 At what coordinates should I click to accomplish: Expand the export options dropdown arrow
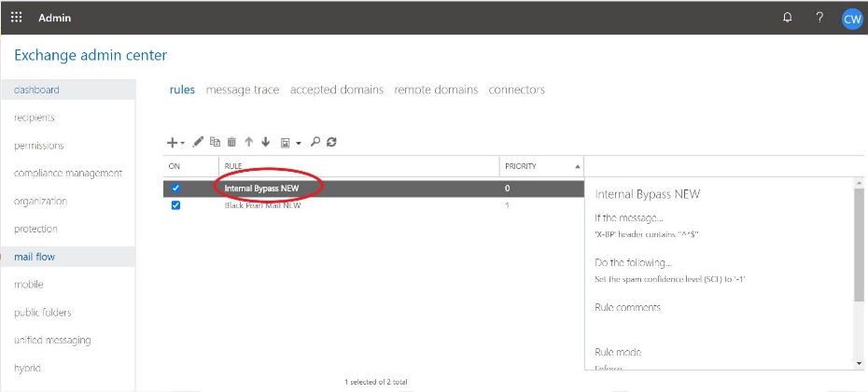299,144
